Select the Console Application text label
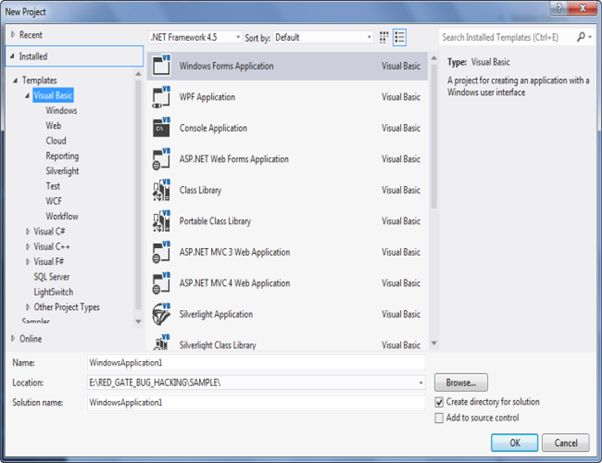 (213, 128)
